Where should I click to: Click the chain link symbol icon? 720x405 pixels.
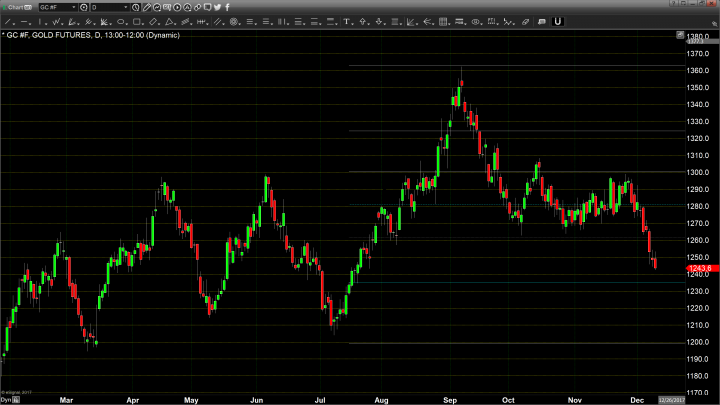tap(197, 7)
